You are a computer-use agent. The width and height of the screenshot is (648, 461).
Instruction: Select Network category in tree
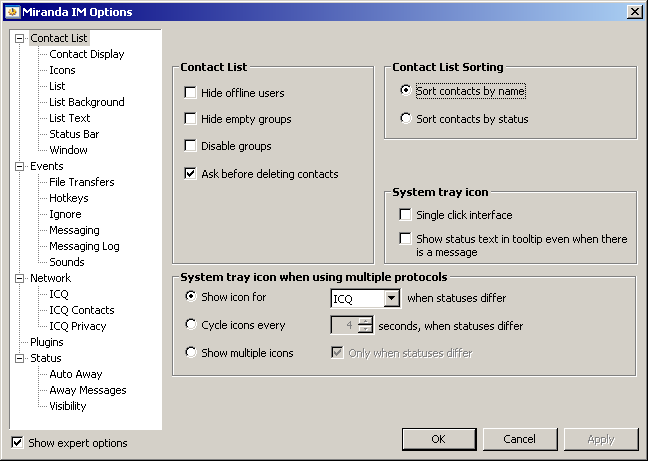point(50,278)
